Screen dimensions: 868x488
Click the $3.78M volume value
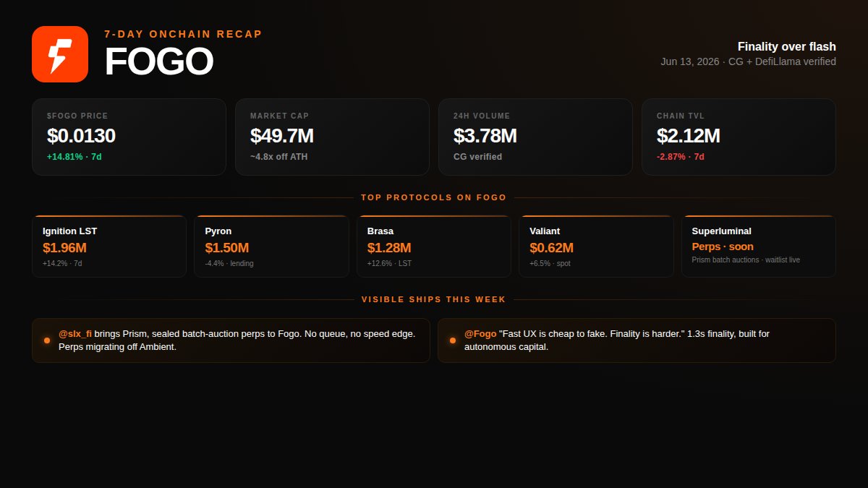click(485, 136)
